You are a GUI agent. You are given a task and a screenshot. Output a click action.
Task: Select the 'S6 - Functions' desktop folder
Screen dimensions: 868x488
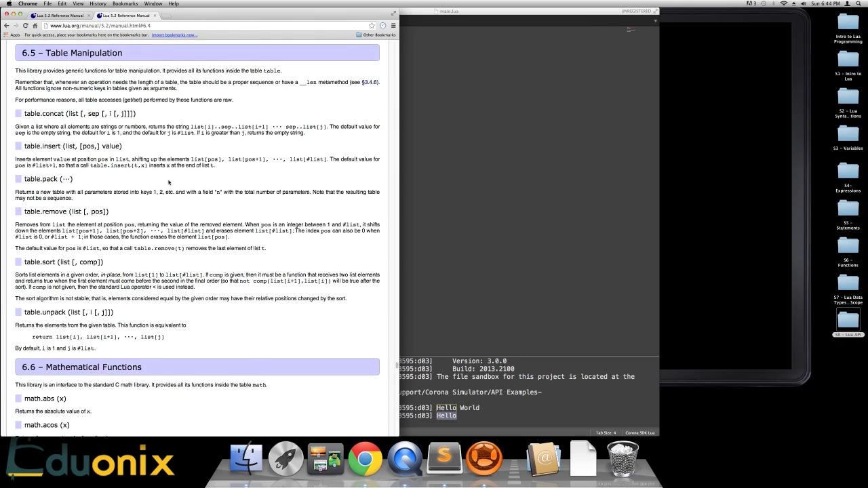848,251
